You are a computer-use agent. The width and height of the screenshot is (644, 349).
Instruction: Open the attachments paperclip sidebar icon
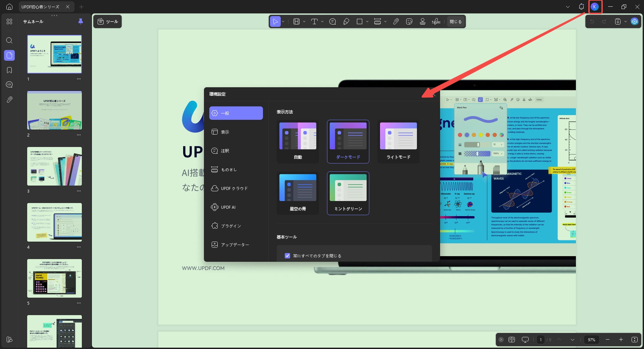click(9, 100)
